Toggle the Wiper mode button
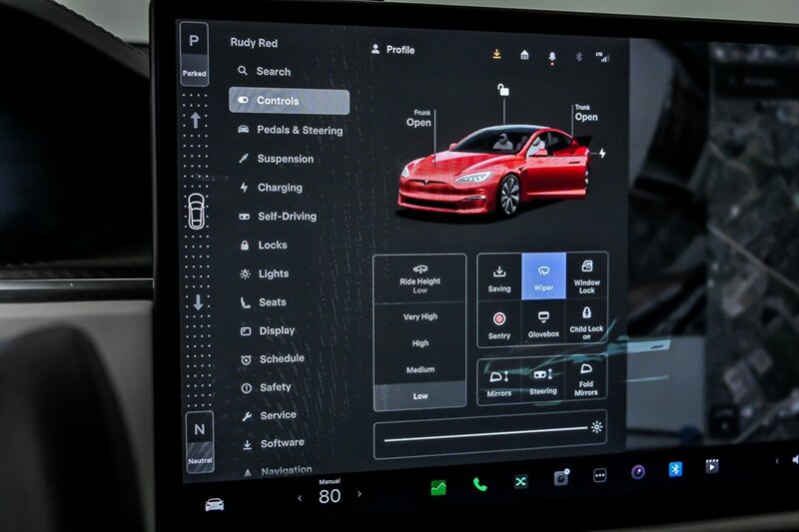799x532 pixels. tap(543, 275)
